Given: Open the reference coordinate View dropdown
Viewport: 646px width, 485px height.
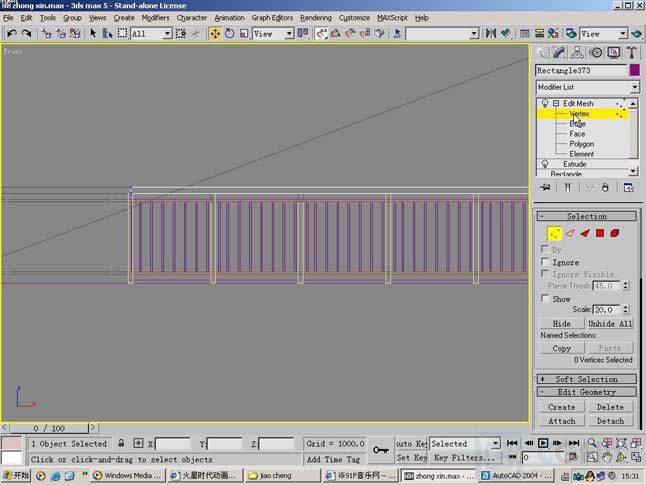Looking at the screenshot, I should pyautogui.click(x=273, y=34).
